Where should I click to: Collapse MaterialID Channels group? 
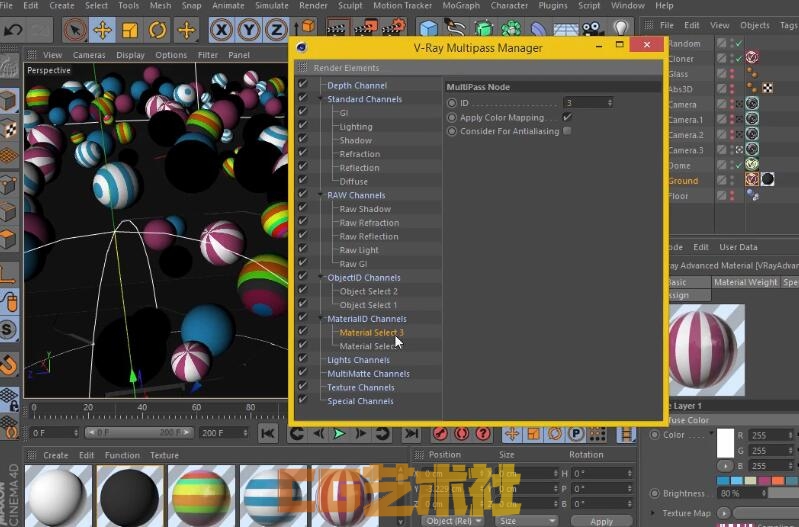pos(321,318)
